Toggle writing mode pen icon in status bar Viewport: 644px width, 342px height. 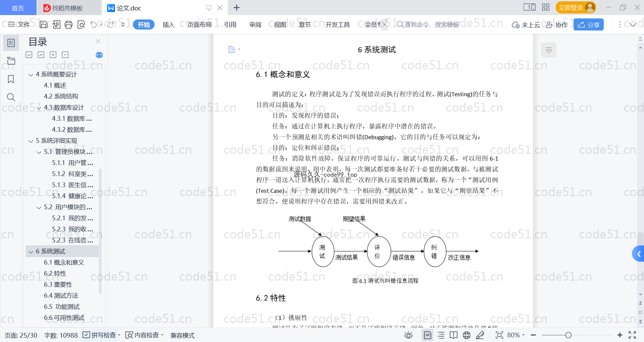point(480,335)
